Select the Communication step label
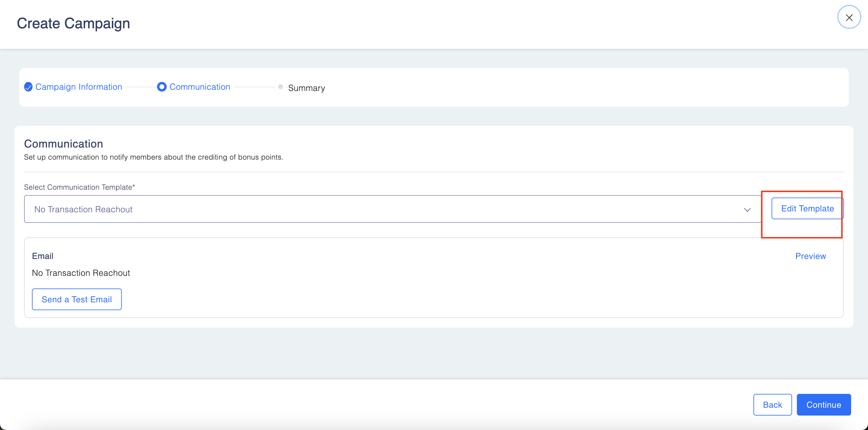The image size is (868, 430). tap(200, 87)
